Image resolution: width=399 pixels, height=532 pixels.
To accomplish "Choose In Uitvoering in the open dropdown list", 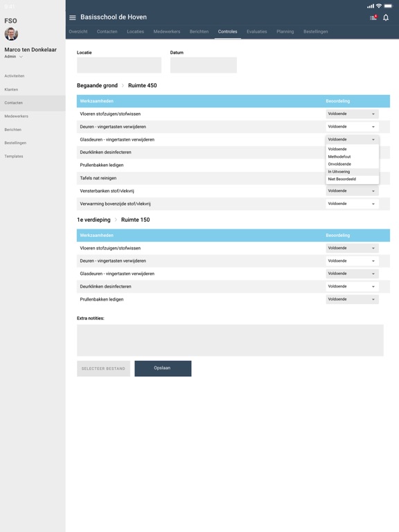I will (x=352, y=172).
